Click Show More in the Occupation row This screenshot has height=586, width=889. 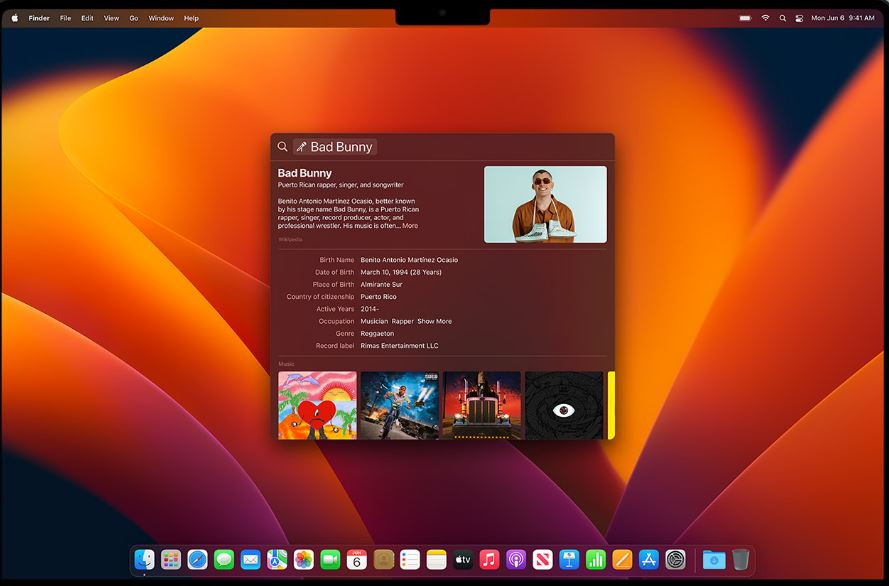point(435,321)
